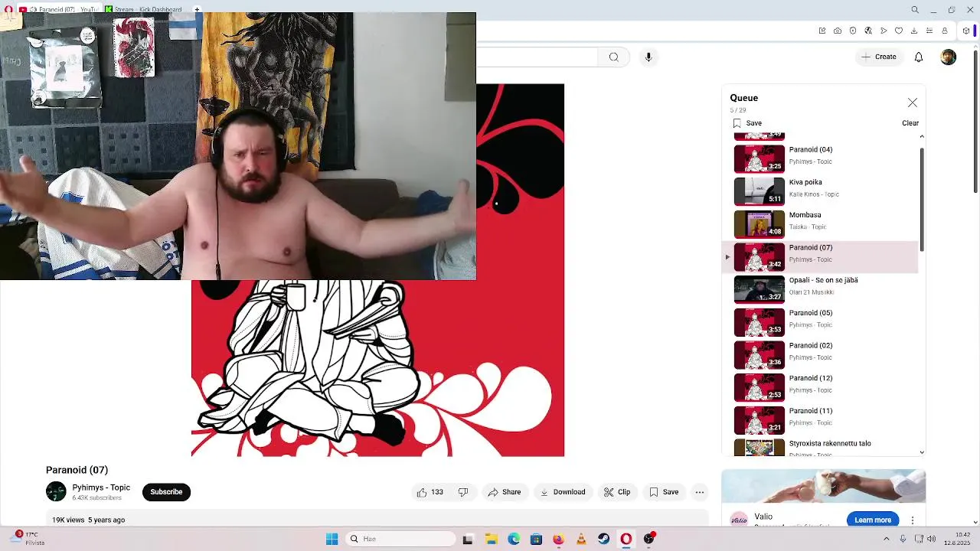
Task: Play Paranoid (02) from the queue
Action: [820, 354]
